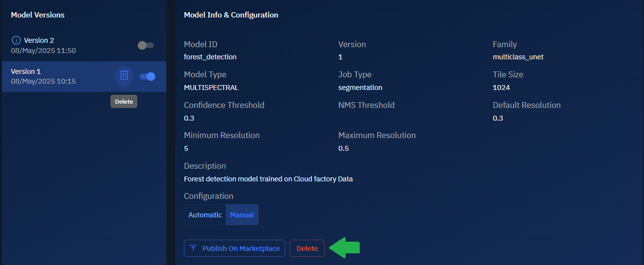Click the MULTISPECTRAL model type value

click(x=211, y=88)
